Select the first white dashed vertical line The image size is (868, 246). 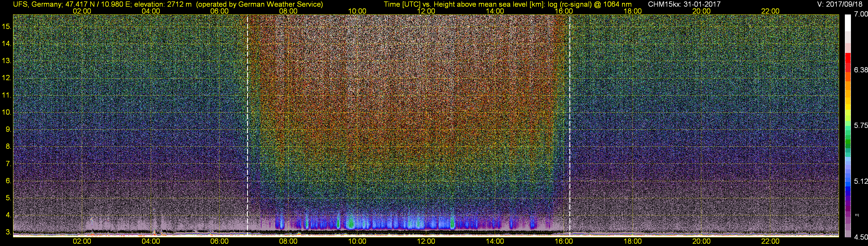point(248,125)
